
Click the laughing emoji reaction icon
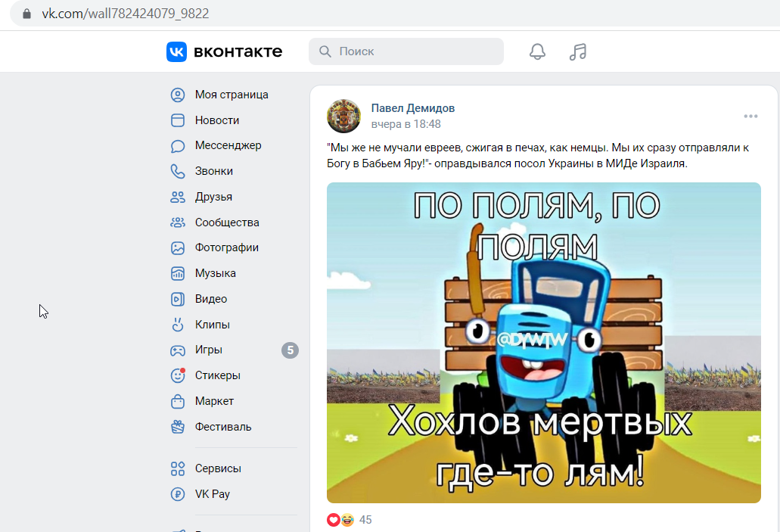point(347,520)
